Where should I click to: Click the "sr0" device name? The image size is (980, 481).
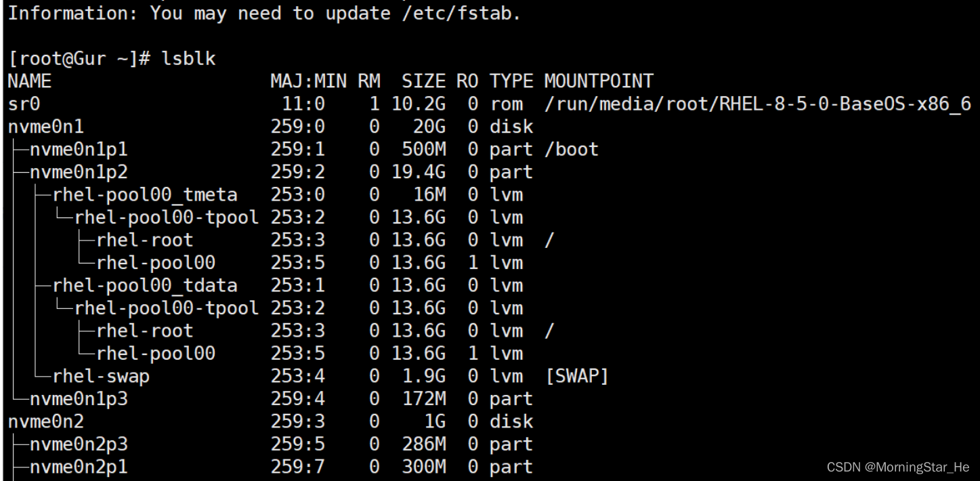pyautogui.click(x=24, y=104)
